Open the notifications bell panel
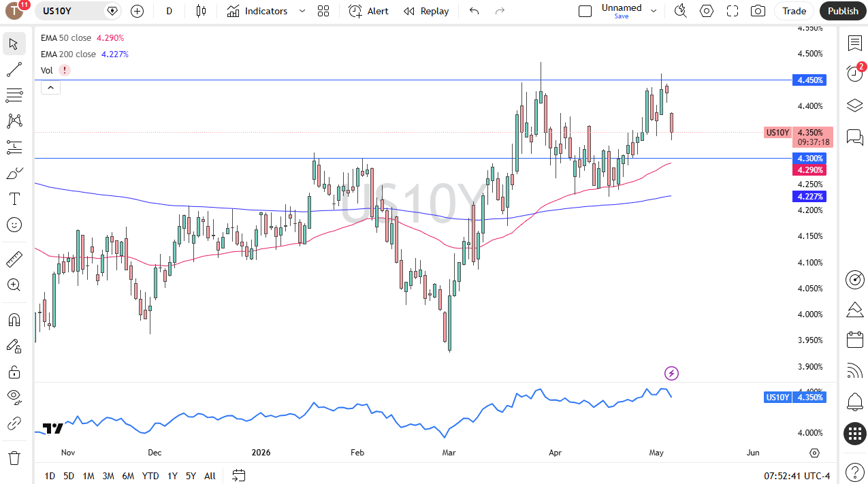This screenshot has height=484, width=868. [855, 402]
